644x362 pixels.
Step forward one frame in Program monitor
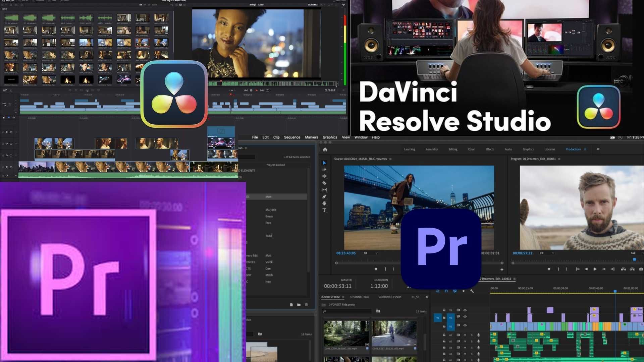tap(604, 269)
